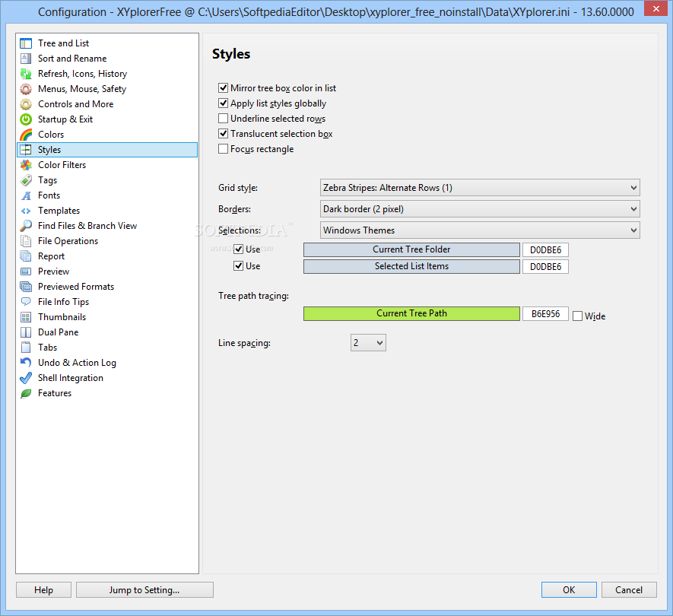This screenshot has width=673, height=616.
Task: Open the Selections dropdown
Action: click(480, 230)
